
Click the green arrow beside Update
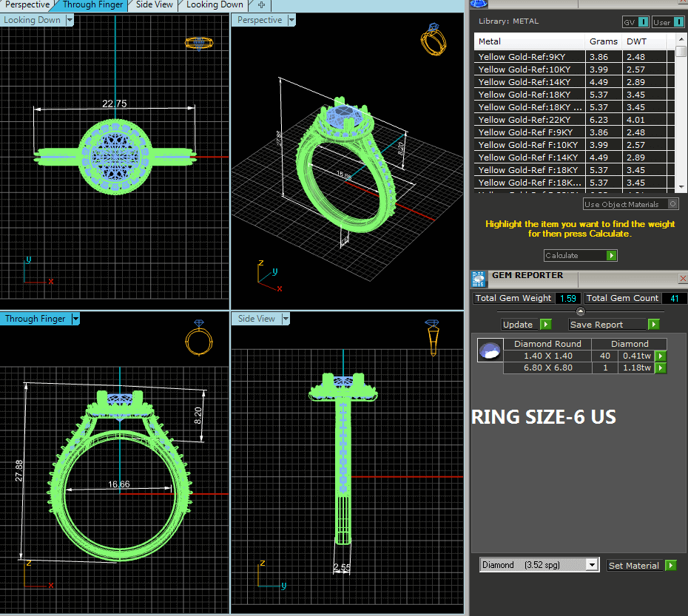tap(545, 325)
